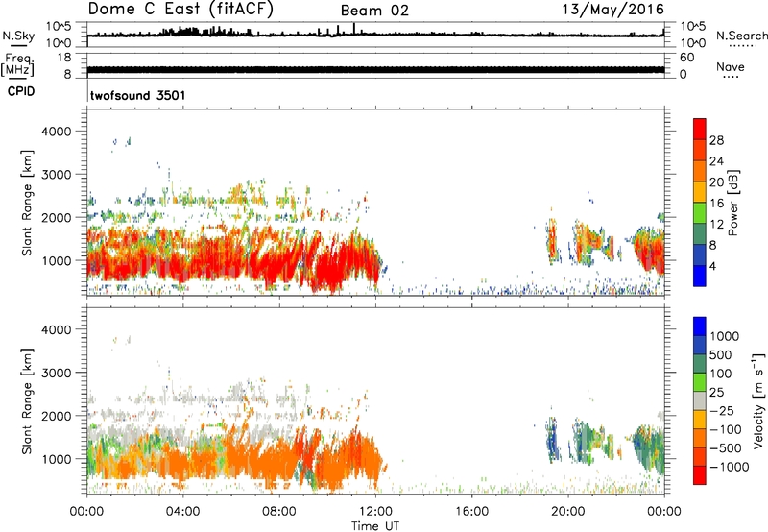This screenshot has height=532, width=768.
Task: Select the "04:00" time axis label
Action: 182,512
